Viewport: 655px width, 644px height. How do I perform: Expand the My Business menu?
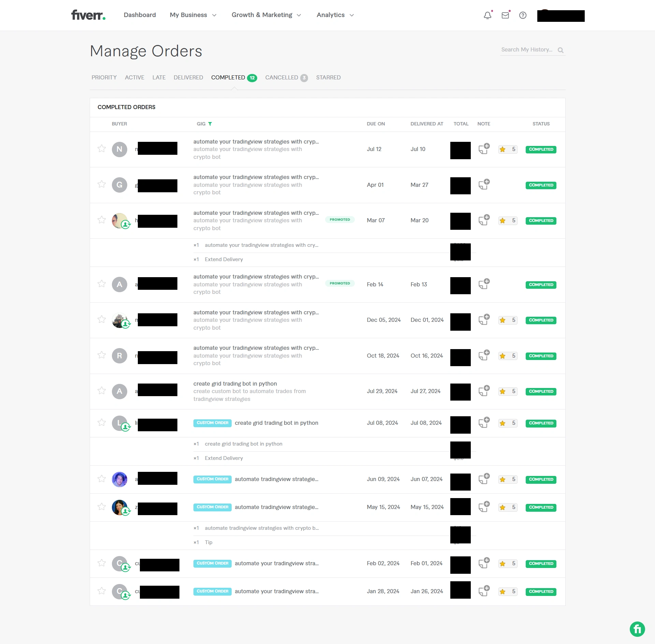(193, 15)
